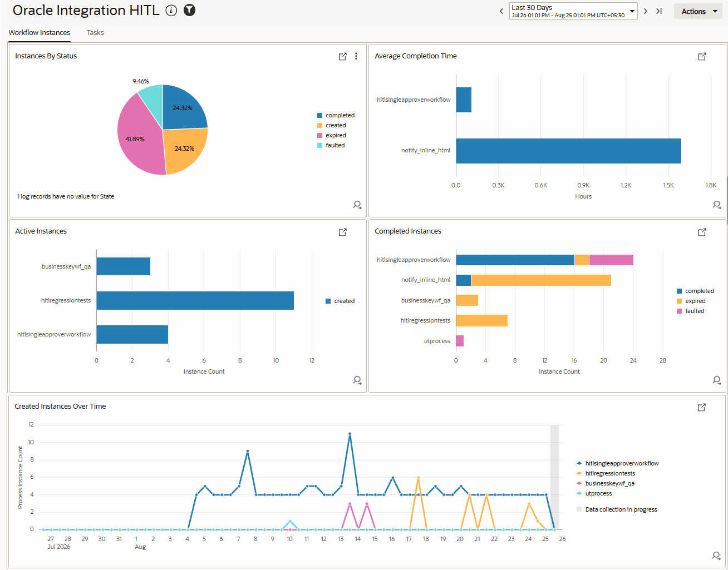Viewport: 728px width, 570px height.
Task: Toggle completed legend in Completed Instances
Action: pyautogui.click(x=695, y=291)
